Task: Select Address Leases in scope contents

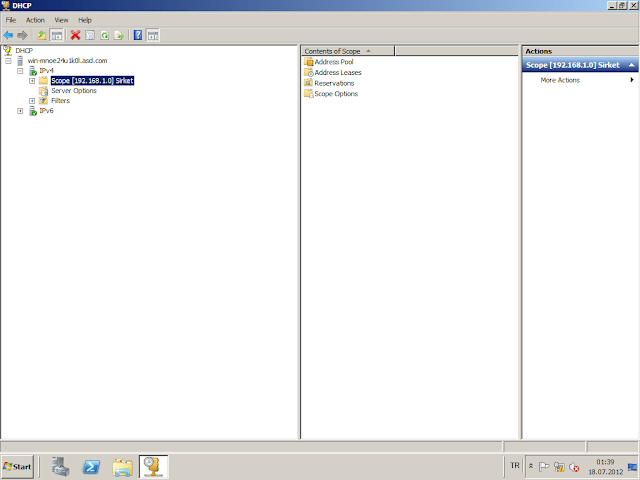Action: [x=337, y=73]
